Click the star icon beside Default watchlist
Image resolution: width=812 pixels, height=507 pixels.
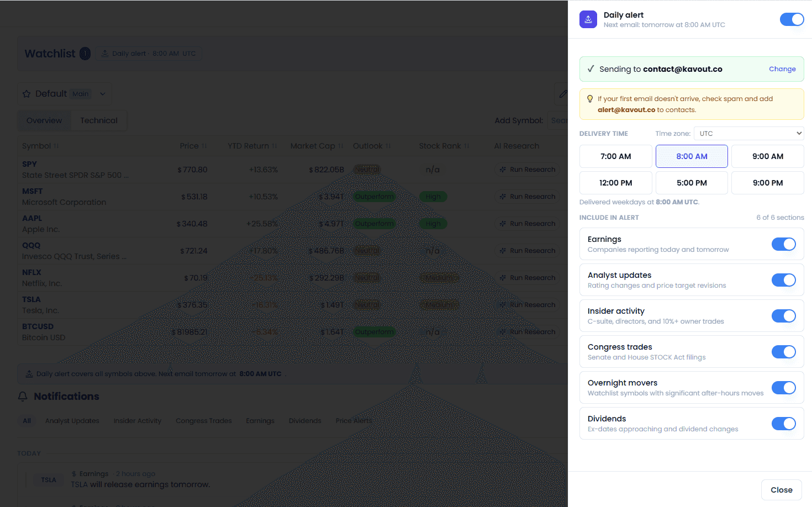pos(27,94)
